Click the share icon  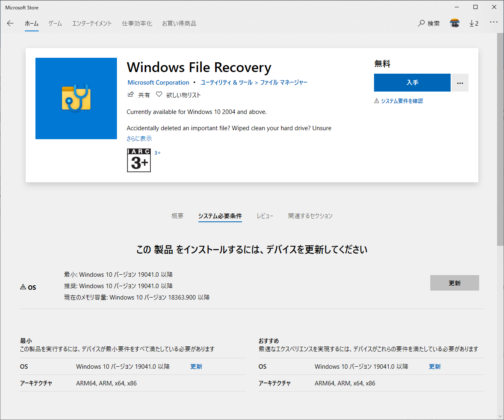(131, 94)
